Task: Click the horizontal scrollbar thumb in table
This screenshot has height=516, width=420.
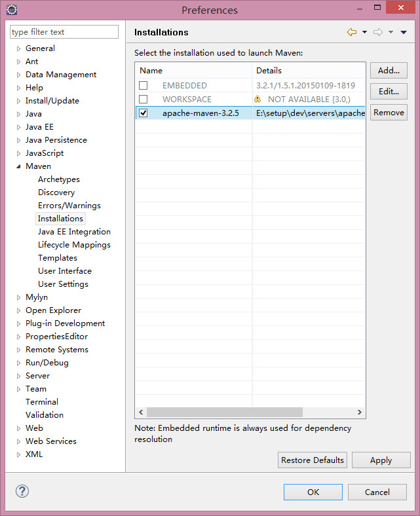Action: 225,412
